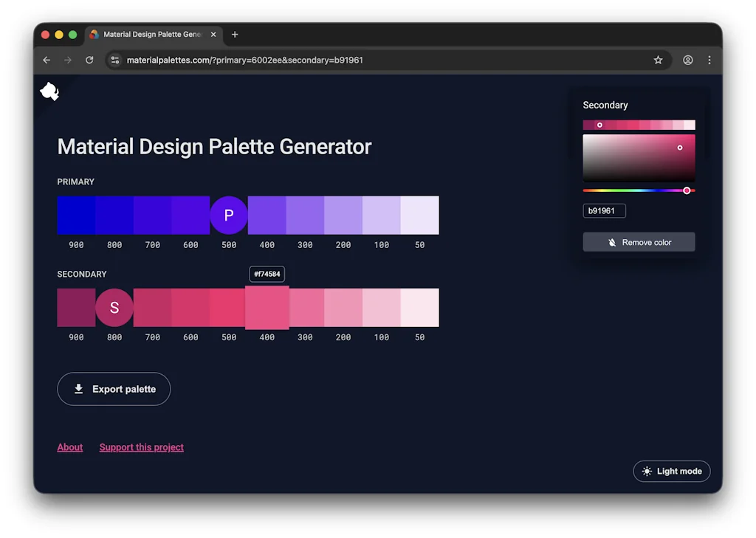Click the Export palette button
The image size is (756, 538).
[114, 388]
